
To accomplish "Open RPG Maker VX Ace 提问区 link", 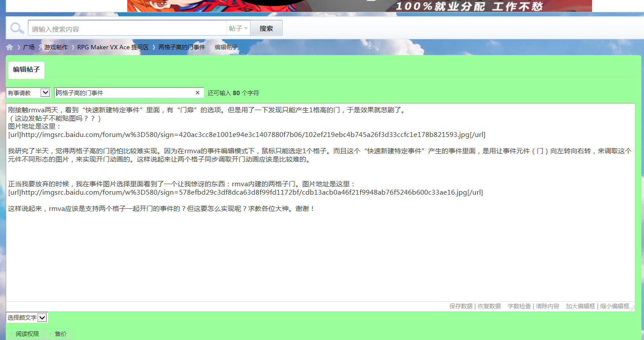I will (x=113, y=47).
